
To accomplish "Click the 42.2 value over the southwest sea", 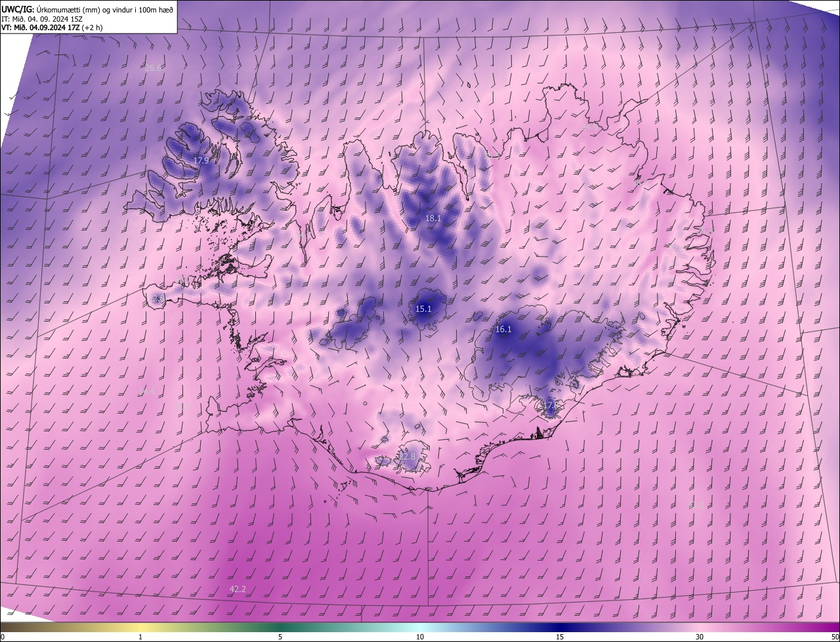I will (238, 589).
